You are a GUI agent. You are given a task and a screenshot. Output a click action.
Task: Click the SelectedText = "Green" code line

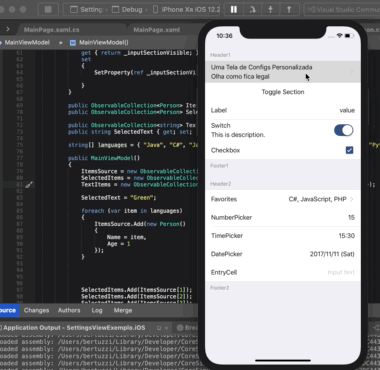pos(118,198)
